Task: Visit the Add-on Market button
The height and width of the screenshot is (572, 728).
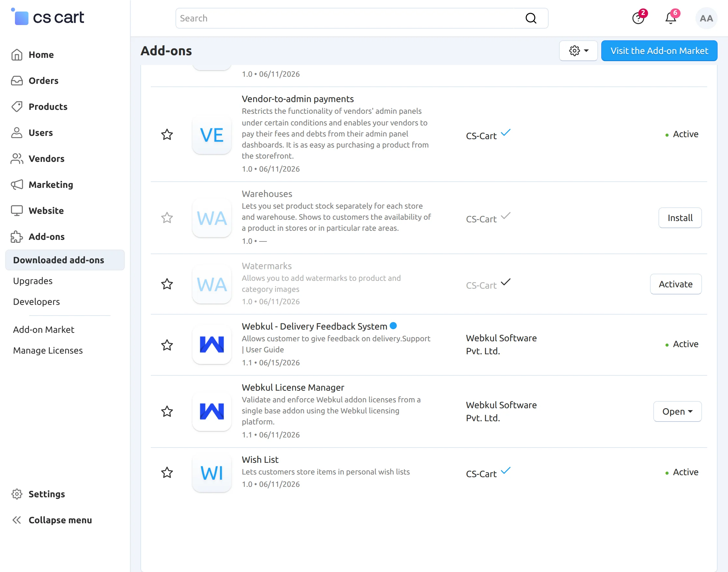Action: [659, 51]
